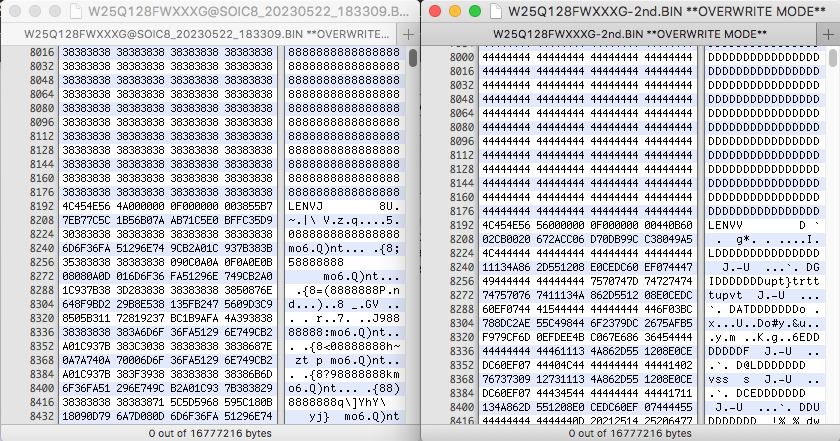Click left window title W25Q128FWXXXG@SOIC8_20230522
The image size is (840, 441).
[249, 11]
